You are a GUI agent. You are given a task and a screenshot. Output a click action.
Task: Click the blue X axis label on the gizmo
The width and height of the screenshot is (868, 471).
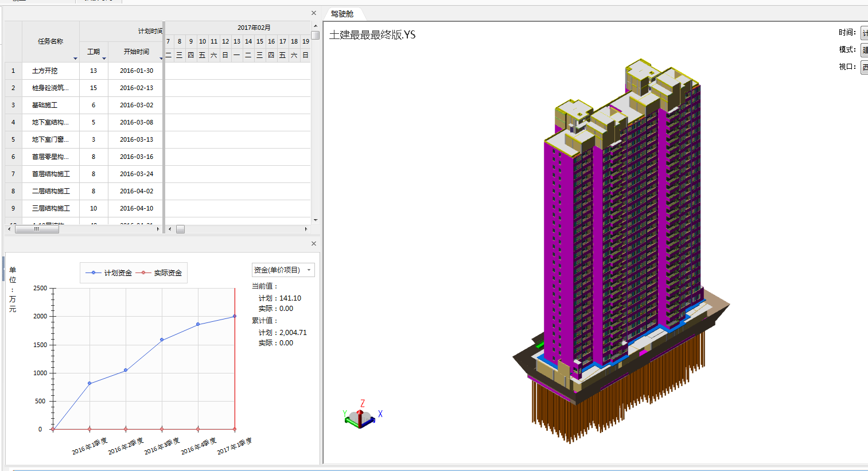380,414
